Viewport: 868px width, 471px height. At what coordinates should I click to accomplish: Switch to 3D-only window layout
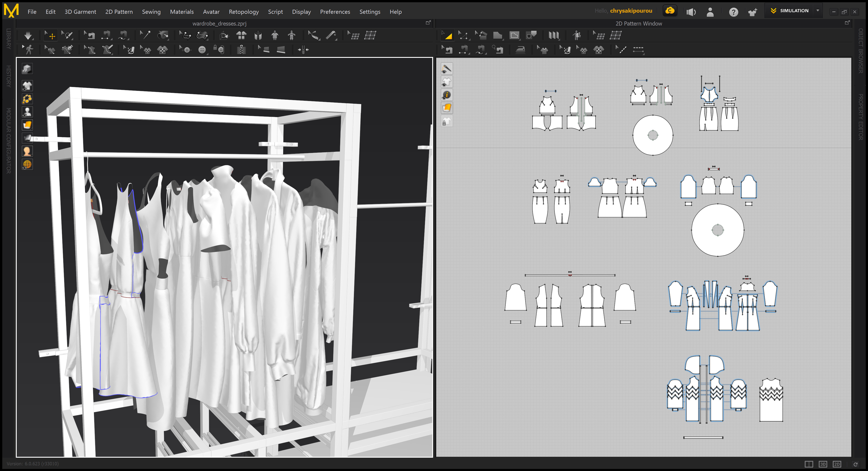823,464
